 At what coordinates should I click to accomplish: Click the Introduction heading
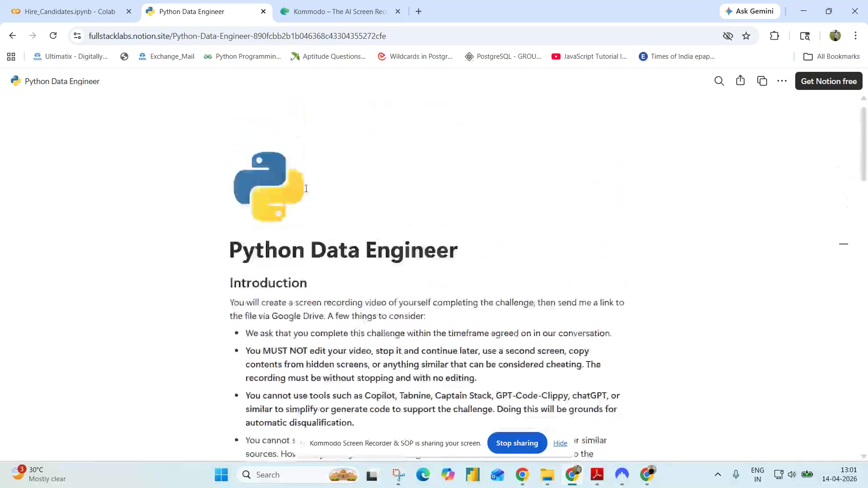pos(268,283)
